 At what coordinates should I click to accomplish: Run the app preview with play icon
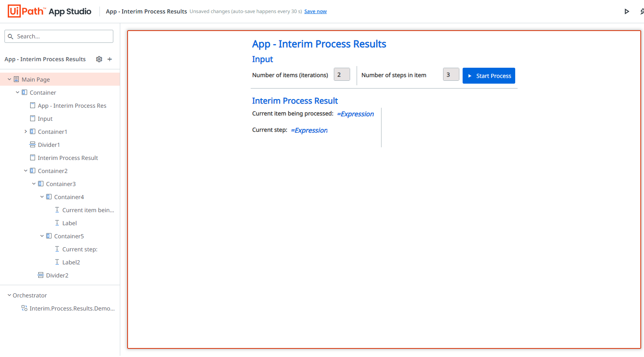[626, 11]
